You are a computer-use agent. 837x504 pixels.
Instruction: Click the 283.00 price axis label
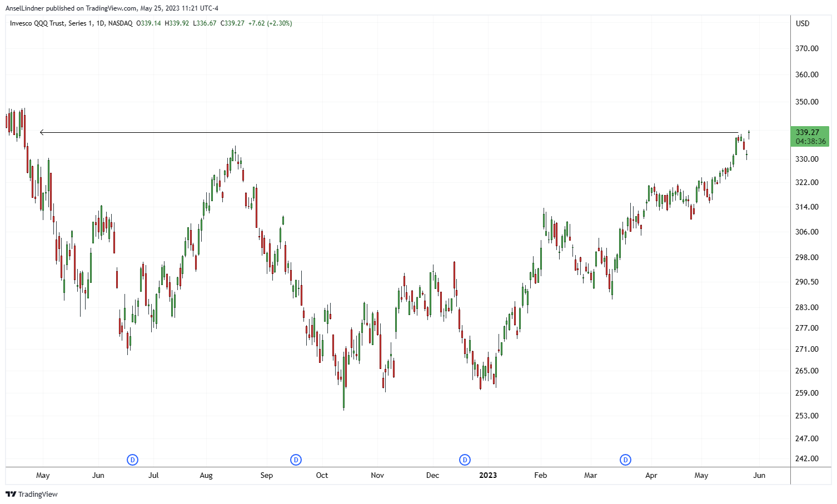click(807, 307)
